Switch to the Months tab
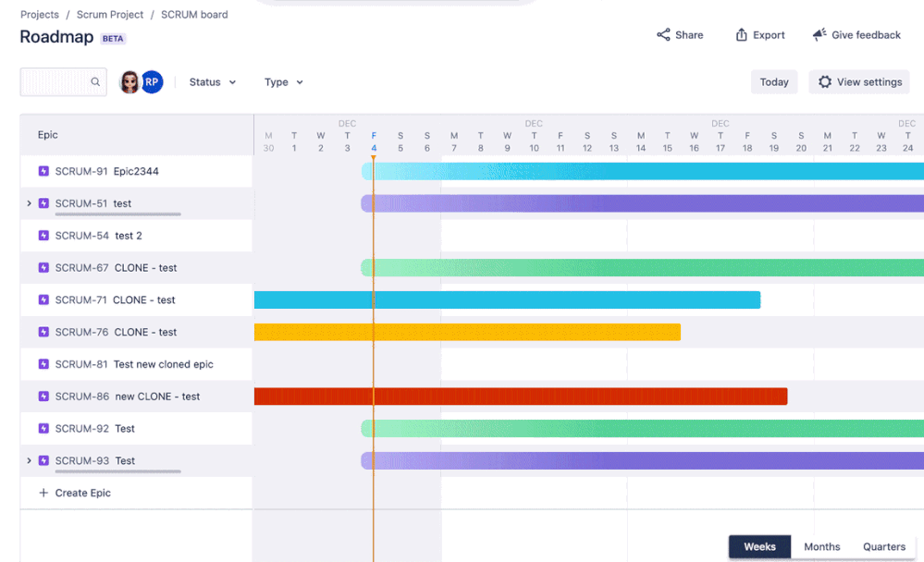Viewport: 924px width, 562px height. pos(821,546)
